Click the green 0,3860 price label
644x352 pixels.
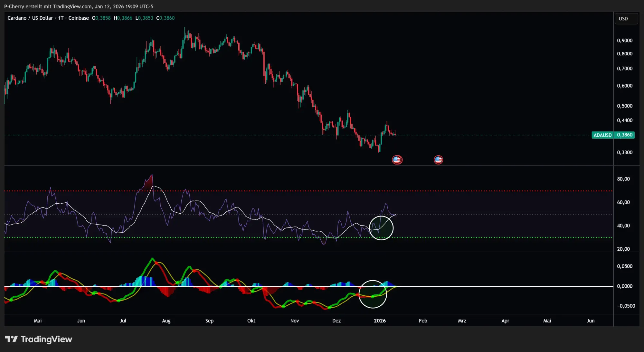(x=626, y=135)
